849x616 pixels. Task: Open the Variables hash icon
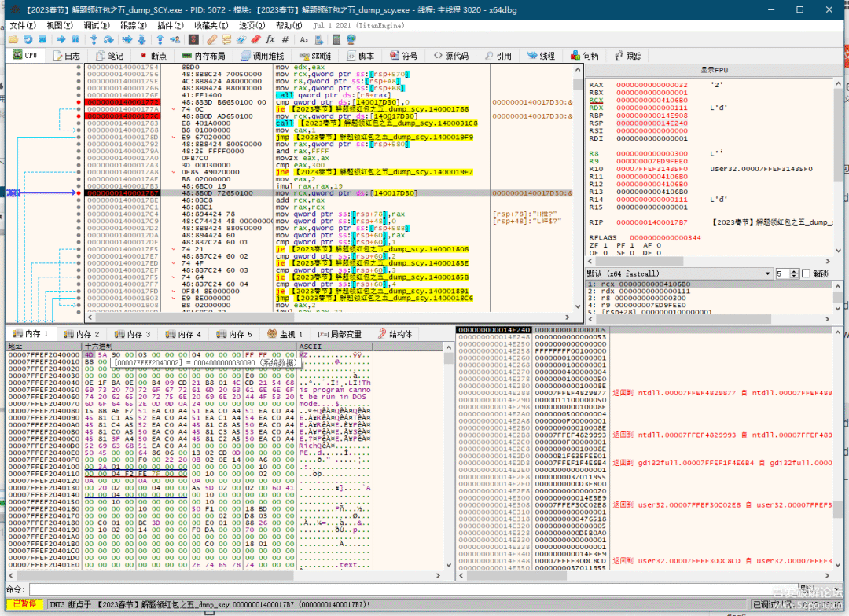(285, 39)
